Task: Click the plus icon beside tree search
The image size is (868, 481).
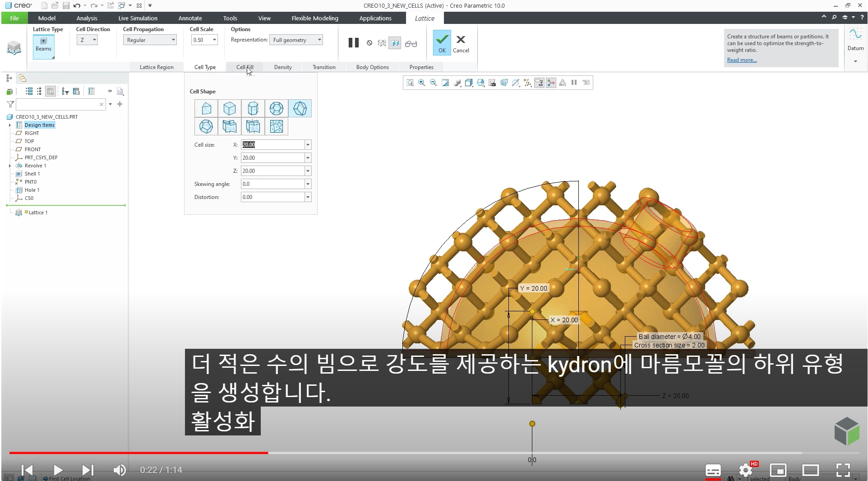Action: (x=120, y=104)
